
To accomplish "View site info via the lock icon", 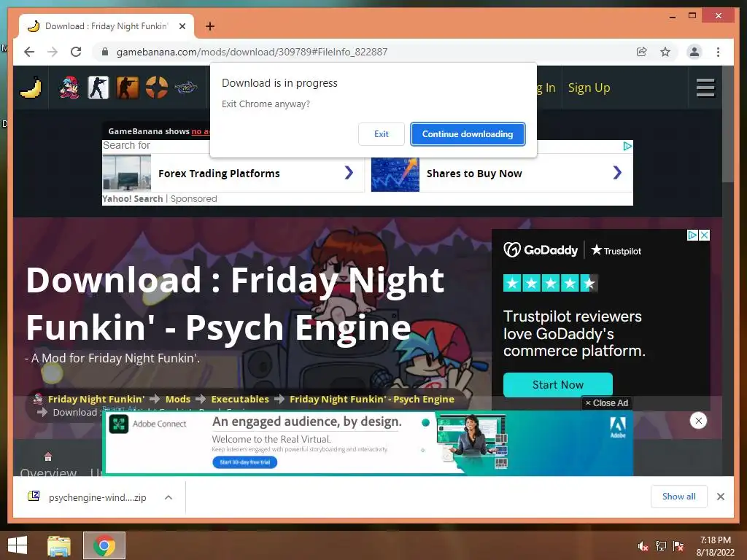I will point(105,52).
